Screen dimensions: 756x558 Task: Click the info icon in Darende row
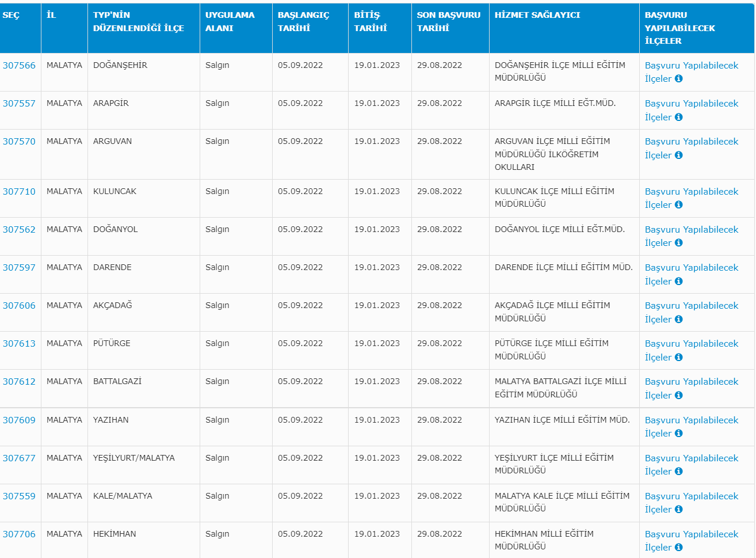678,282
